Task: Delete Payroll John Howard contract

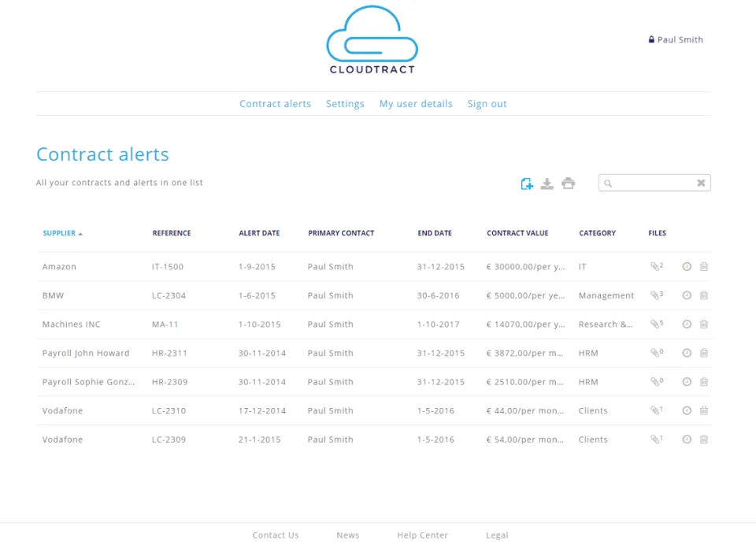Action: point(703,353)
